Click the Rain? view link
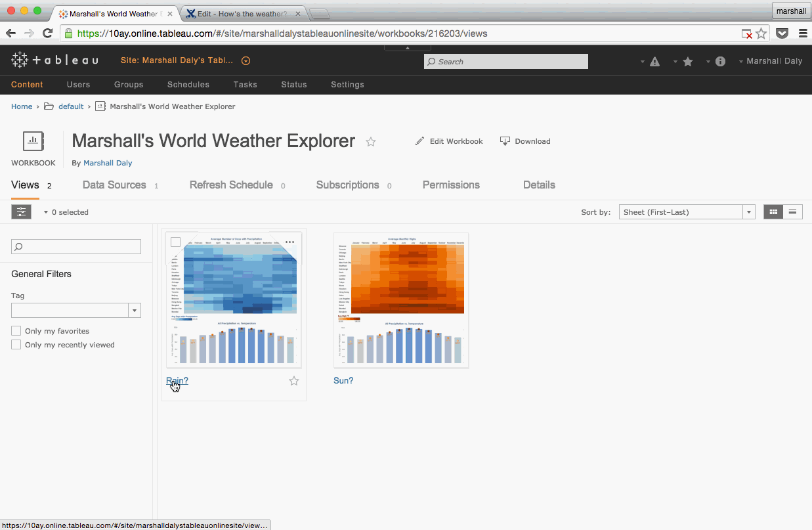Screen dimensions: 812x530 click(x=177, y=380)
